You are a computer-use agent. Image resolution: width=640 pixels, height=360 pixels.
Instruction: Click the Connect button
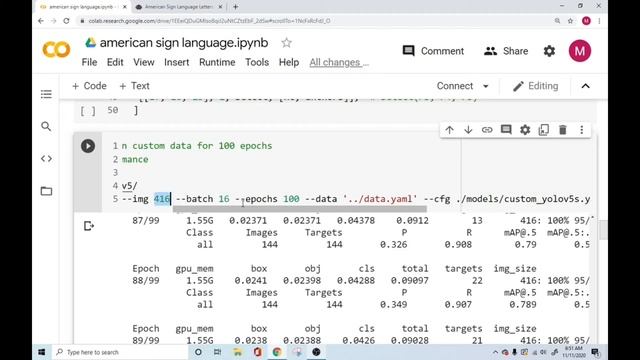455,86
